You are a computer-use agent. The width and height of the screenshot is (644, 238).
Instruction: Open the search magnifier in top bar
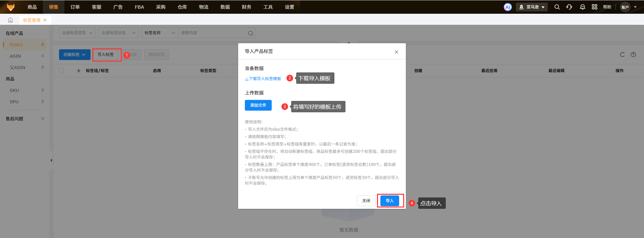coord(557,7)
